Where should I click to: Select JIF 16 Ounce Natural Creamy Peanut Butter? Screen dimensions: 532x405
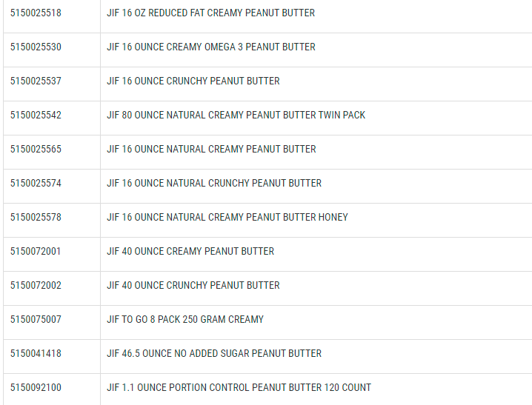click(x=211, y=150)
